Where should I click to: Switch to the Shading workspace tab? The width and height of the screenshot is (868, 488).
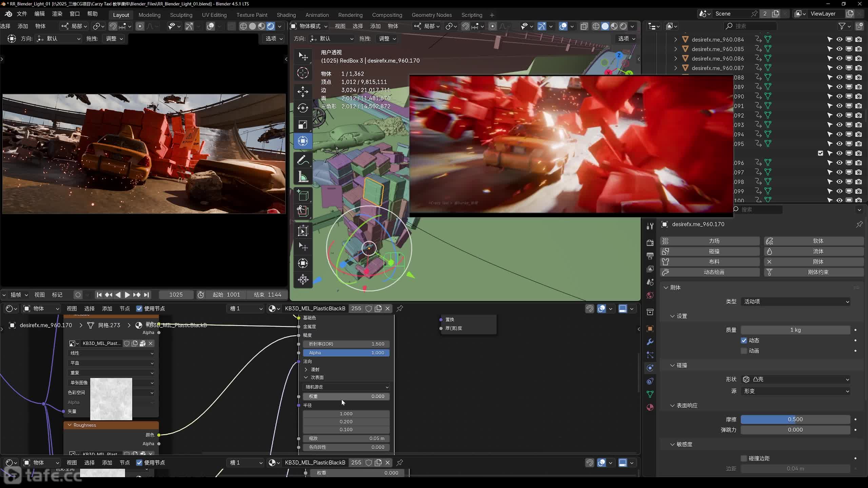[x=286, y=15]
